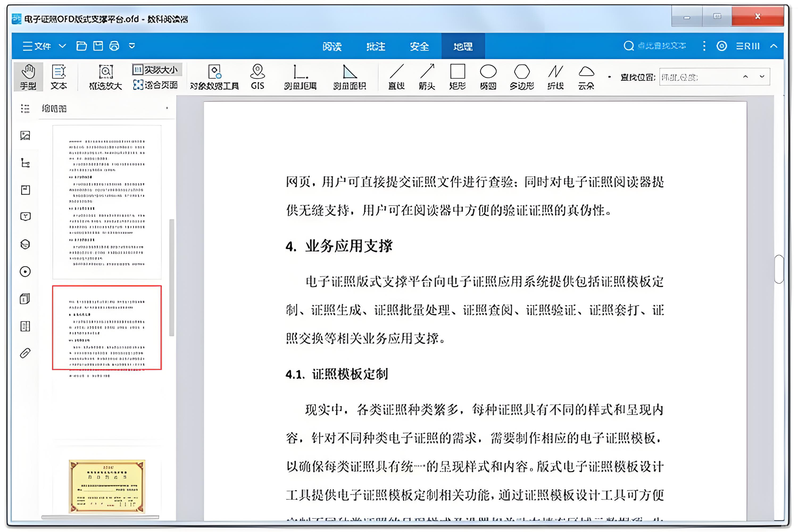Select the measure area triangle tool
The height and width of the screenshot is (532, 798).
350,77
